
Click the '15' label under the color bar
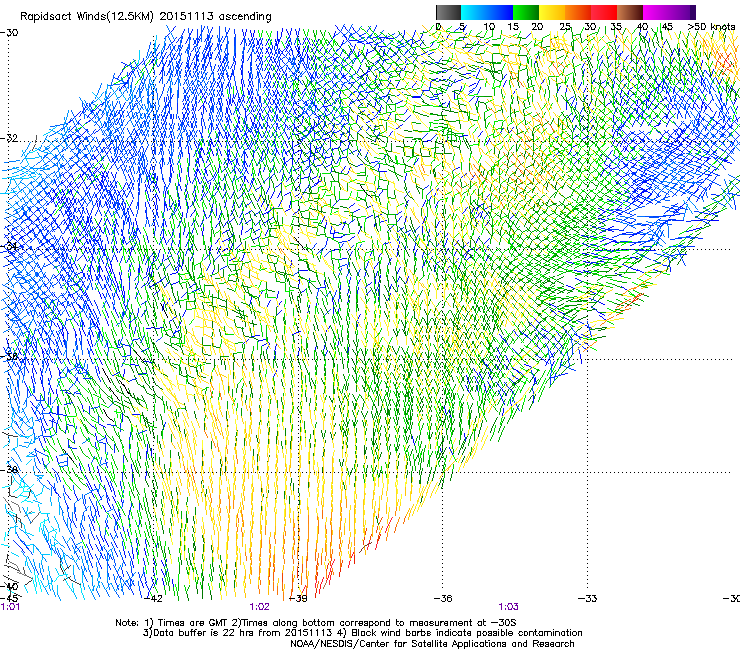click(513, 27)
